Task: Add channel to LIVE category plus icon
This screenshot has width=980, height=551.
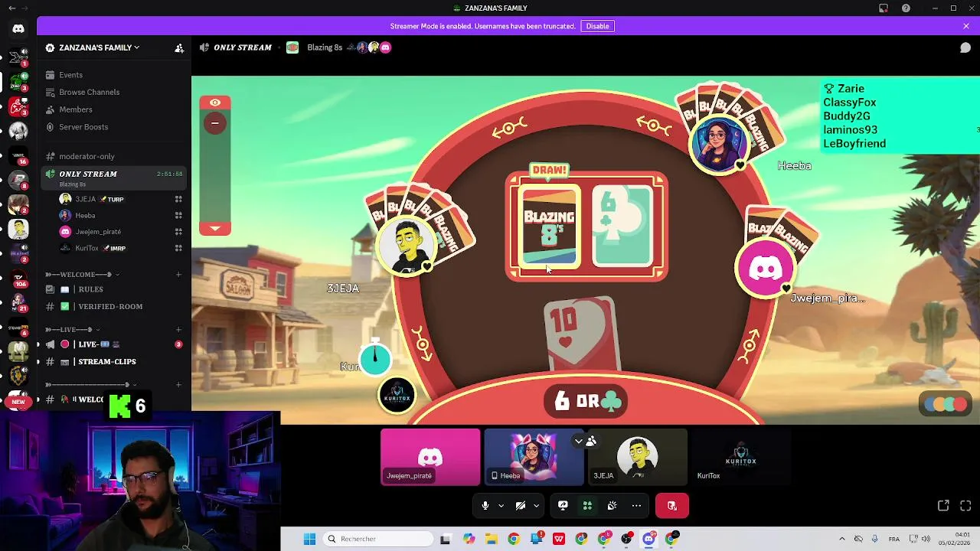Action: tap(178, 329)
